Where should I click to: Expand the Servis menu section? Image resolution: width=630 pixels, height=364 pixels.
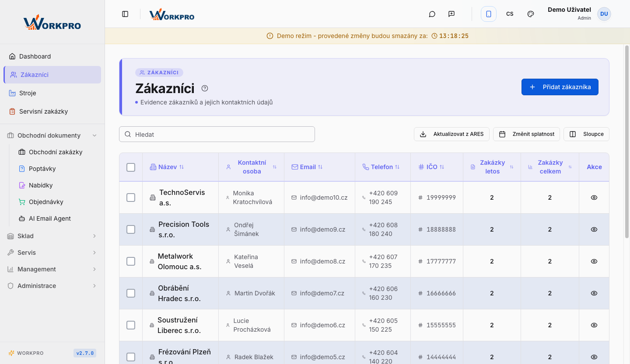52,253
